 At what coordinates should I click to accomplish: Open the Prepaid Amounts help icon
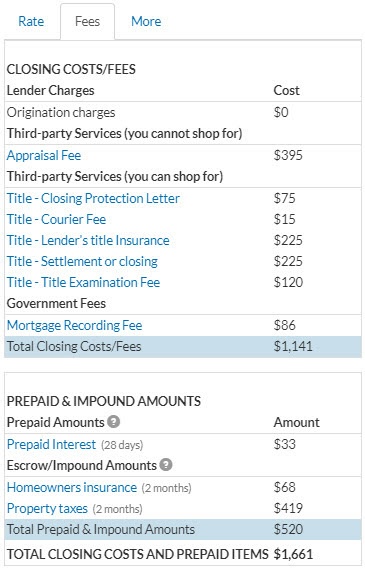(114, 422)
